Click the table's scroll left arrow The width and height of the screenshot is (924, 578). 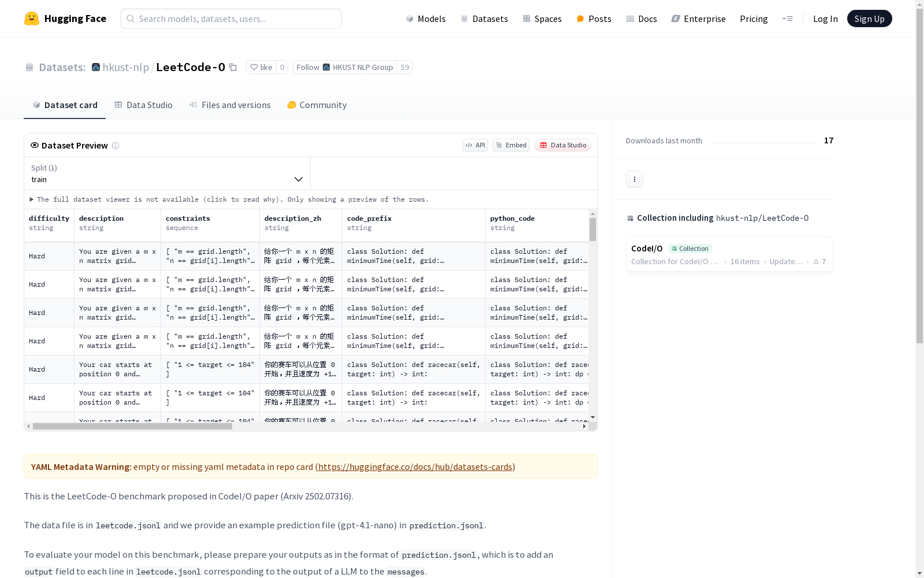28,427
